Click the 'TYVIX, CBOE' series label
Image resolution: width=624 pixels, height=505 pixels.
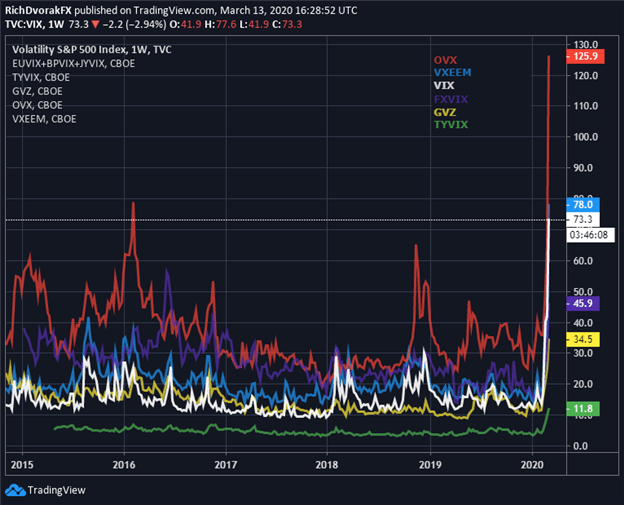coord(41,77)
